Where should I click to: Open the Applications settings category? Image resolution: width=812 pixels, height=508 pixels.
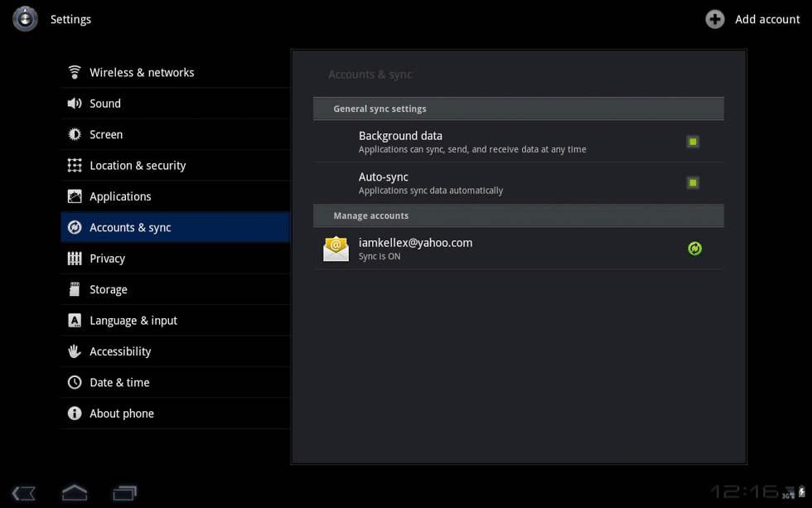(120, 196)
